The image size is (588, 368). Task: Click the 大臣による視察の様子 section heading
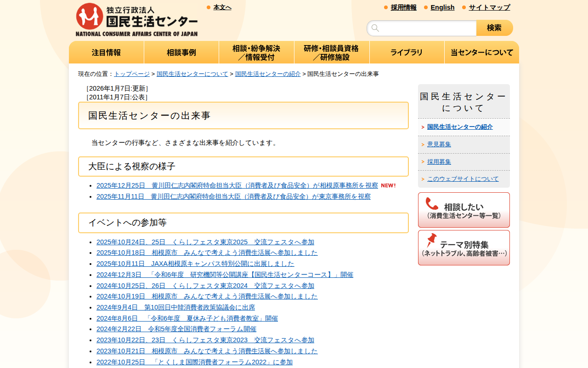coord(243,167)
